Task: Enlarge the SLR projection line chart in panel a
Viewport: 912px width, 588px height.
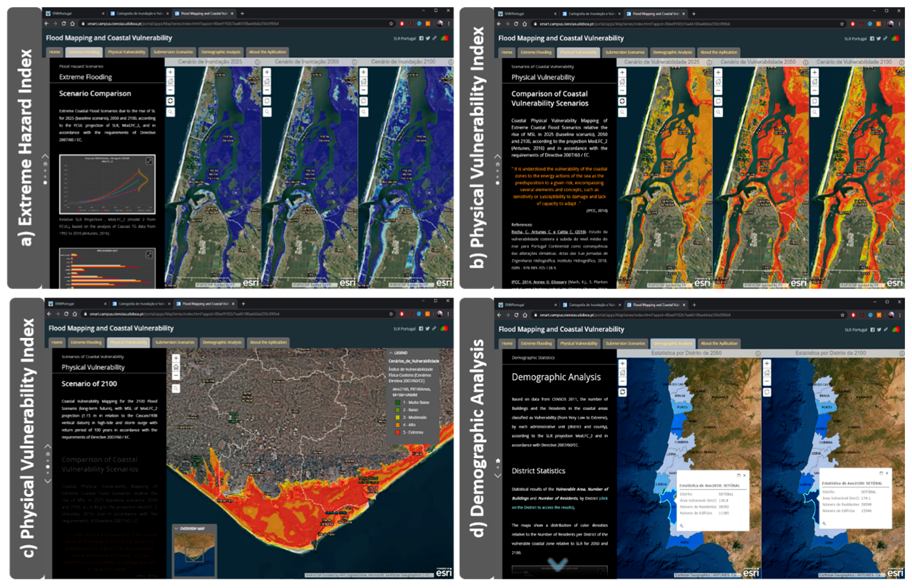Action: click(x=149, y=161)
